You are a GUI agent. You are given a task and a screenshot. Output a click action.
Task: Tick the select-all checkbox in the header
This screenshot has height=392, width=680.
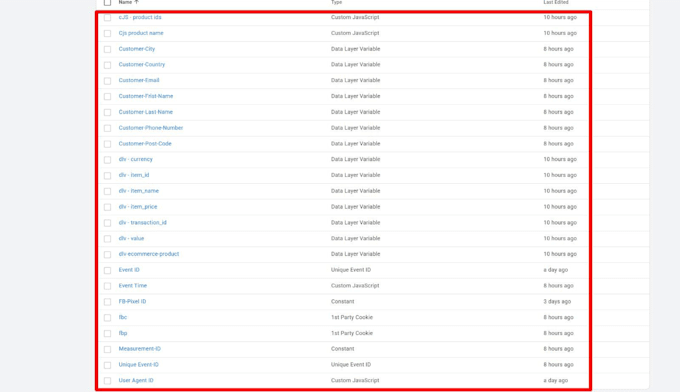[107, 2]
